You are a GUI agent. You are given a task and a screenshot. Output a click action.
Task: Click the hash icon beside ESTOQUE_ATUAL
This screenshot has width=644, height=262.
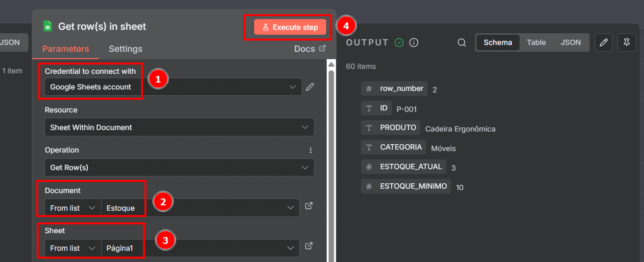369,167
